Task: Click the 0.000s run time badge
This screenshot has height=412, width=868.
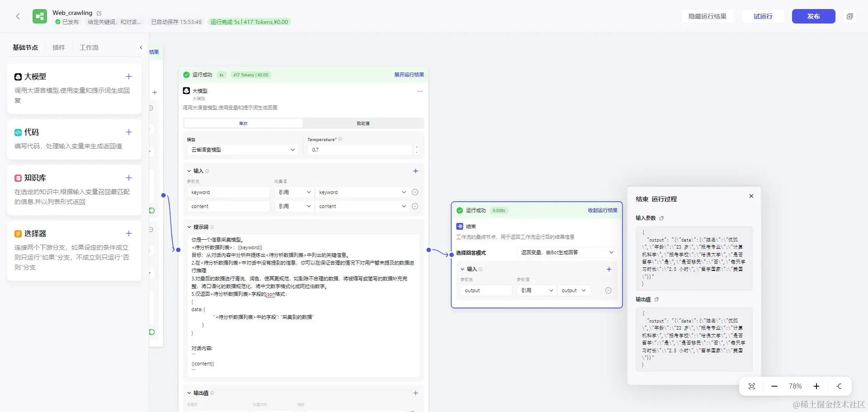Action: (499, 210)
